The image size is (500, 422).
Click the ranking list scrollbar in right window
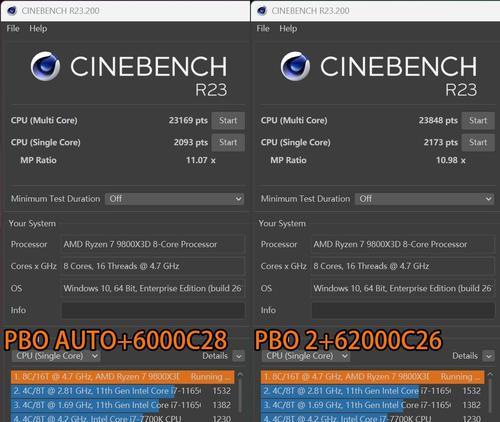click(x=490, y=397)
